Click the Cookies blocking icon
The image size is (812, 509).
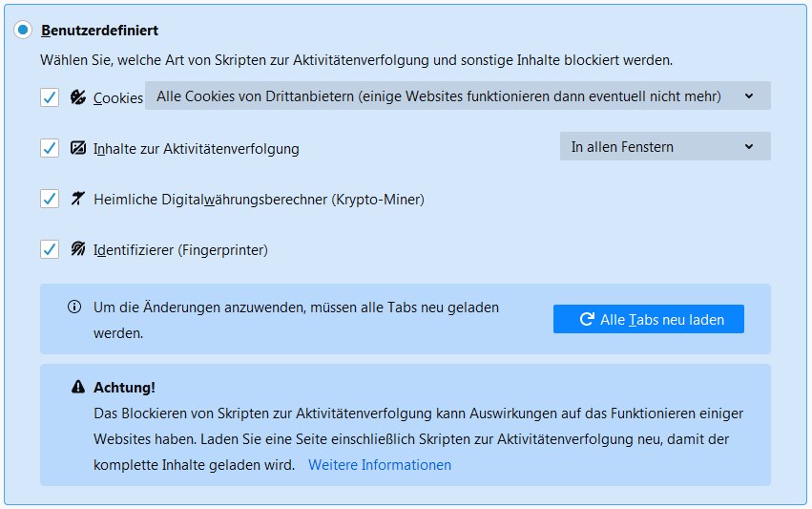(x=78, y=97)
